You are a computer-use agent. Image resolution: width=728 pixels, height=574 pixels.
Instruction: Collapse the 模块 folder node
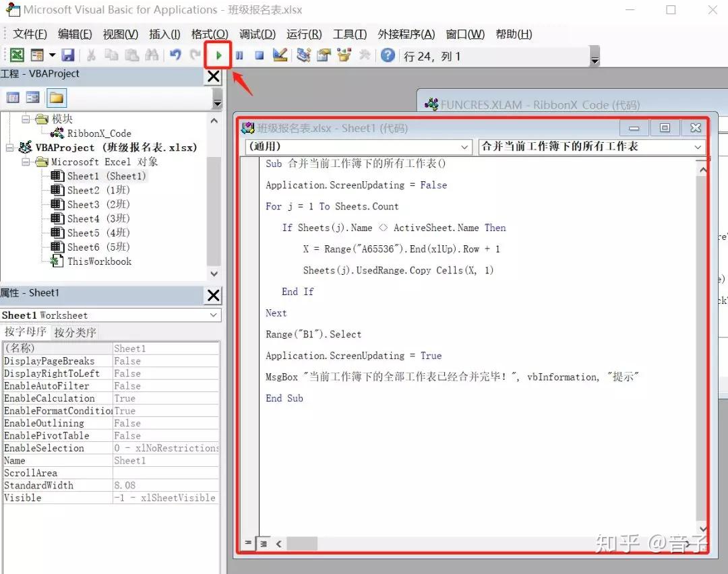(26, 119)
